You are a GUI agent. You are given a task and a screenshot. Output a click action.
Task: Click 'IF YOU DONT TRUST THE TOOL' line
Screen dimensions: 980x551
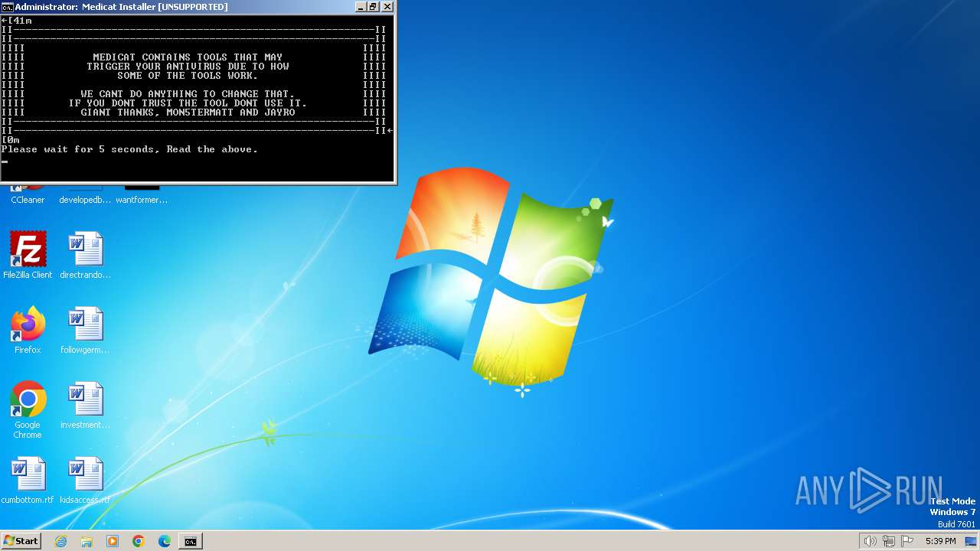[188, 103]
